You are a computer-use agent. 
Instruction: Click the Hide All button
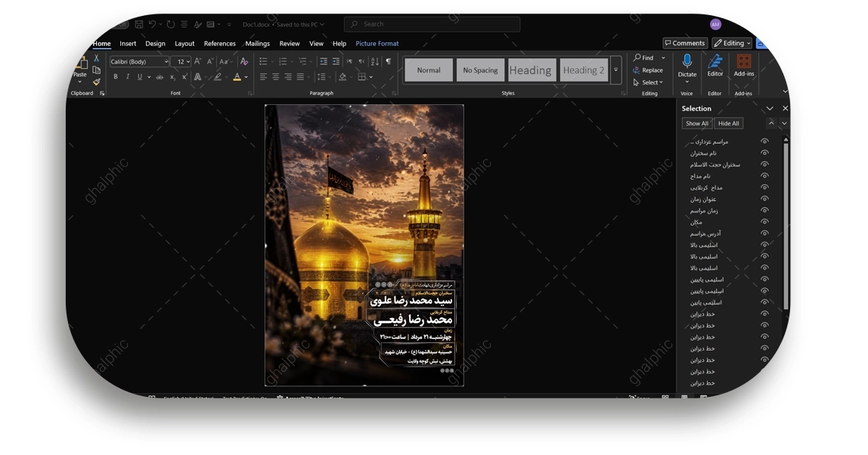click(729, 123)
